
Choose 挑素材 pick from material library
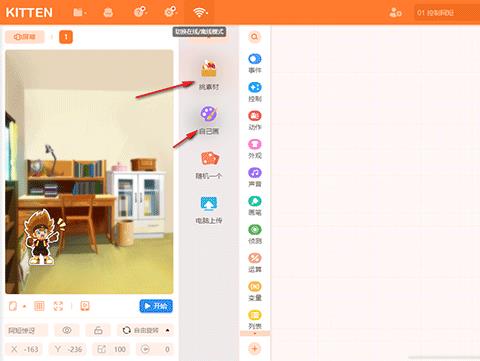pos(209,75)
